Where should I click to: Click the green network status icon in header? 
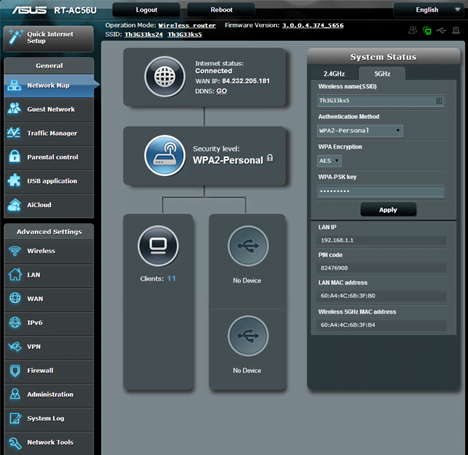[x=427, y=31]
